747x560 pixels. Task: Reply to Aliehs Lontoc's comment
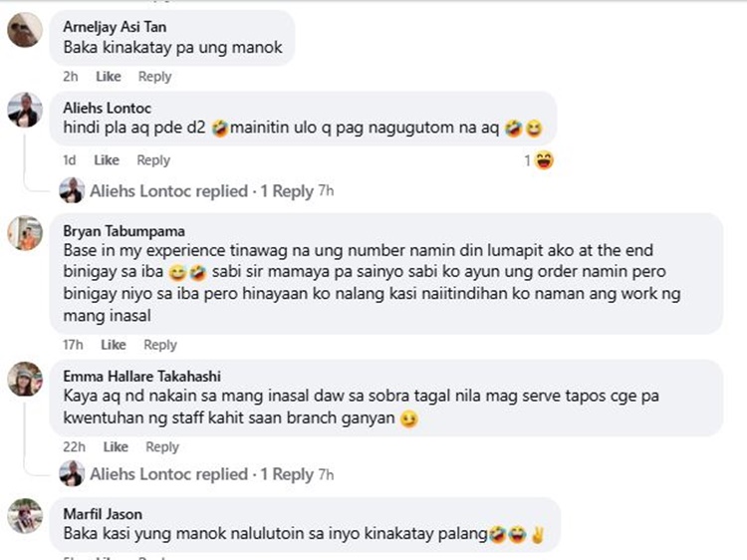pos(153,160)
